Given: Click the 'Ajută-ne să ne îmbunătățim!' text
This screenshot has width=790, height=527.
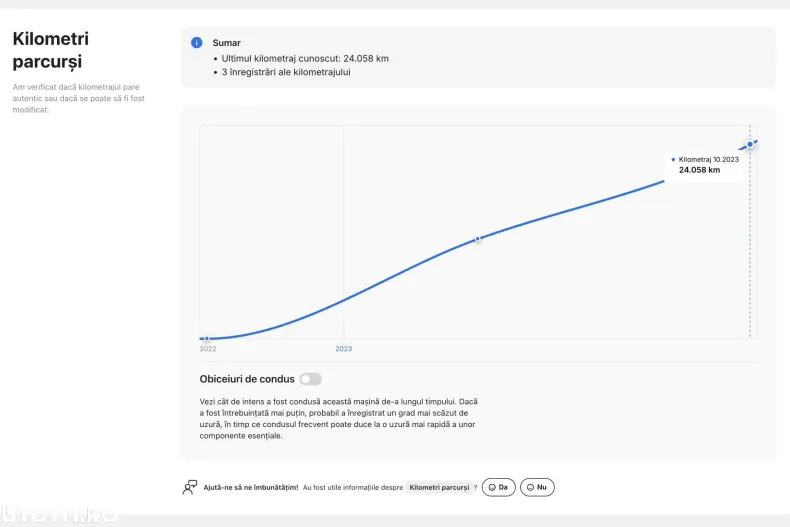Looking at the screenshot, I should click(250, 487).
